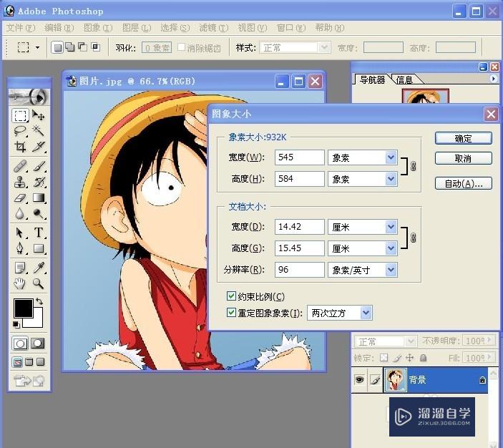503x448 pixels.
Task: Click the pixel width field 545
Action: pos(300,157)
